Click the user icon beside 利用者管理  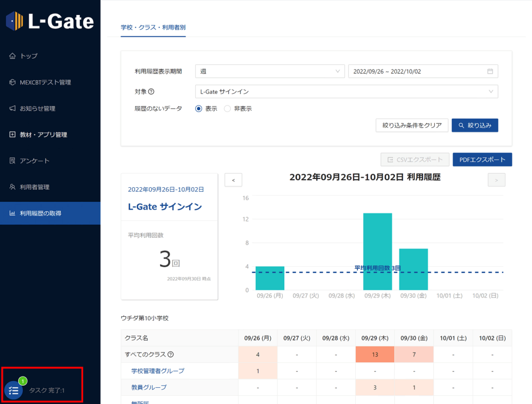[12, 187]
